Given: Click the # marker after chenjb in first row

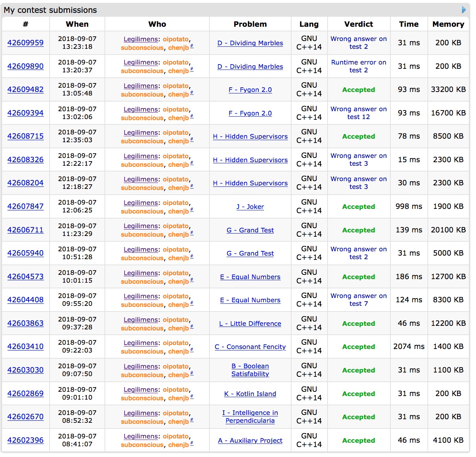Looking at the screenshot, I should 192,46.
